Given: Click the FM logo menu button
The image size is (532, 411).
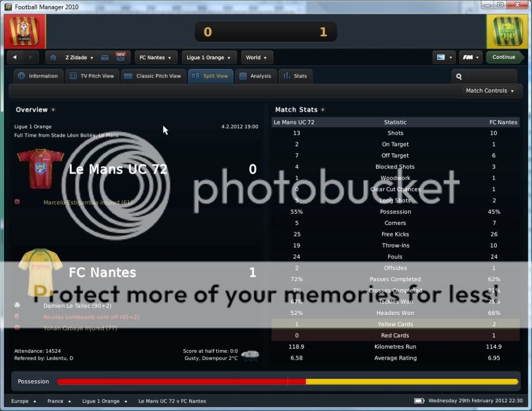Looking at the screenshot, I should click(x=470, y=57).
